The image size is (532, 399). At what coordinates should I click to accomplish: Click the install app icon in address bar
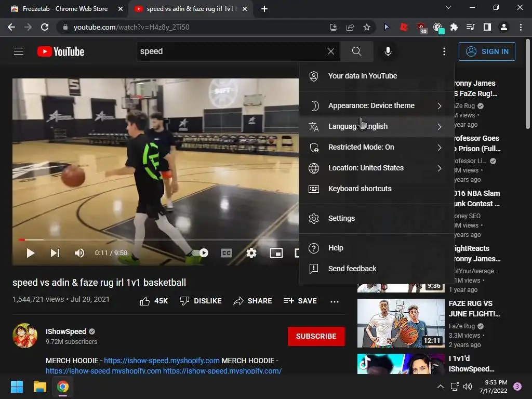(334, 27)
